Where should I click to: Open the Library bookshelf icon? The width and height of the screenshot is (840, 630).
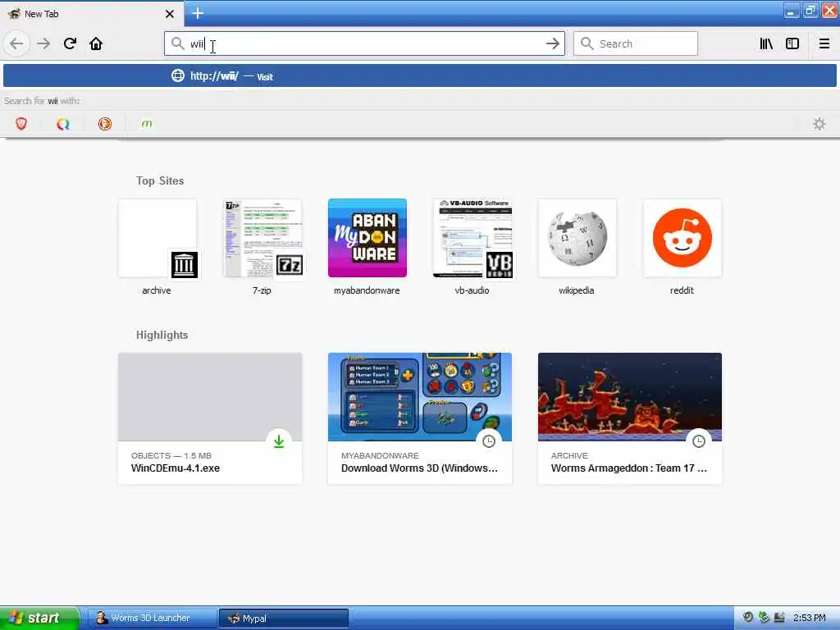click(x=766, y=44)
